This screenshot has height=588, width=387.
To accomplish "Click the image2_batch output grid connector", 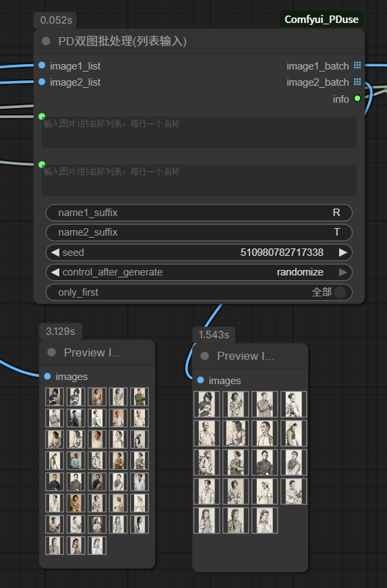I will point(357,82).
